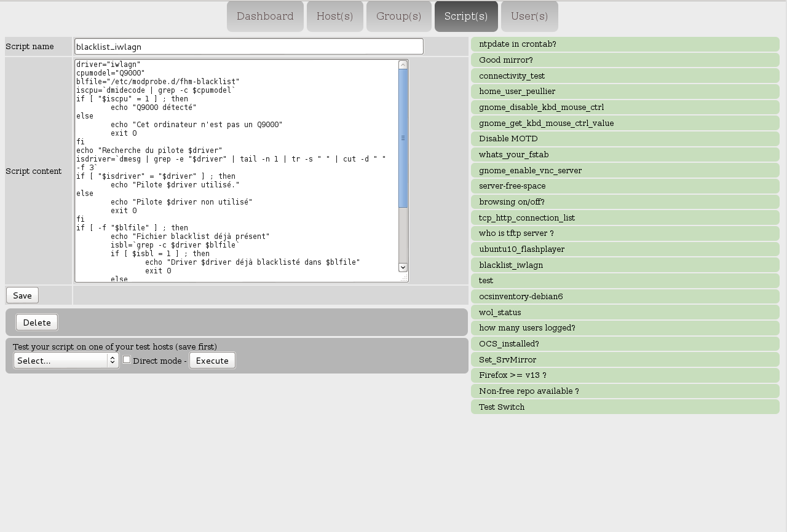Open the User(s) tab
Screen dimensions: 787x532
529,16
